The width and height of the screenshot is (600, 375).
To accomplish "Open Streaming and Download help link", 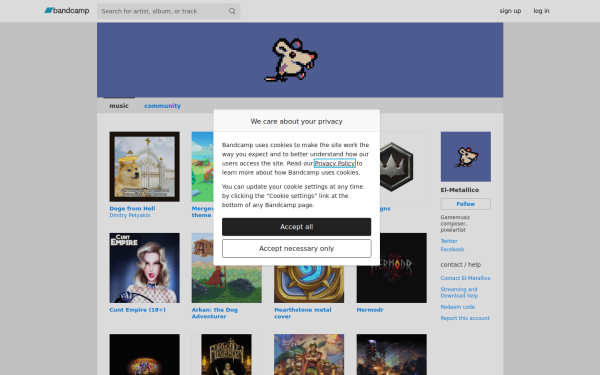I will pos(459,292).
